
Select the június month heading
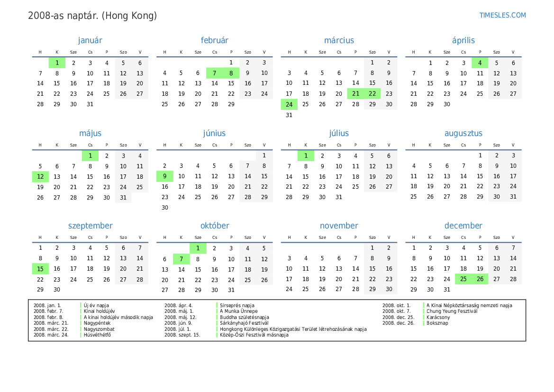click(x=214, y=133)
